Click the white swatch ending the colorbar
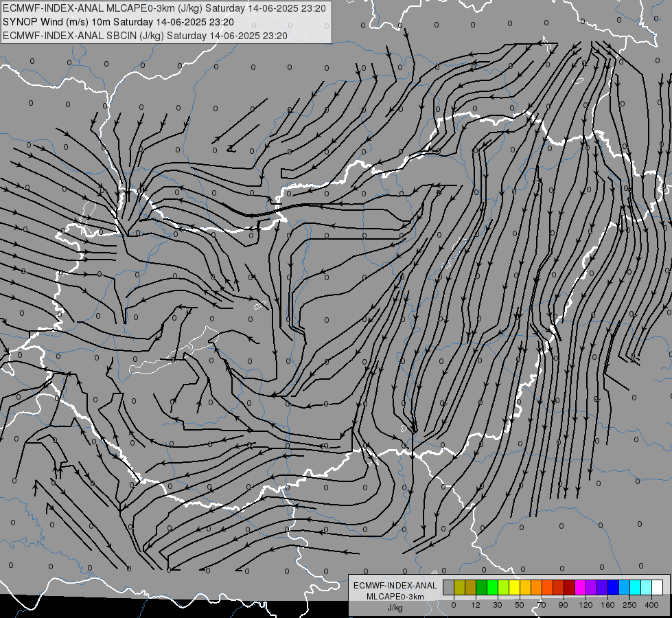672x618 pixels. coord(657,587)
